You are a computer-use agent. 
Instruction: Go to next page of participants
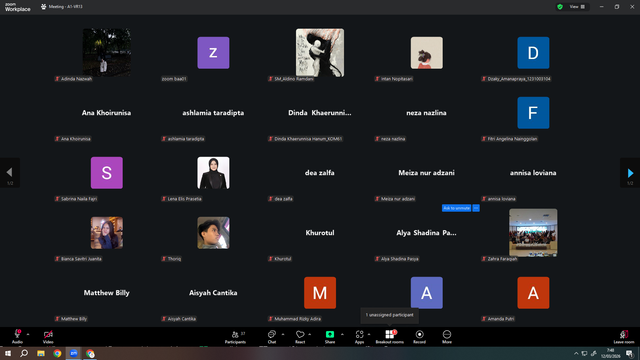630,173
